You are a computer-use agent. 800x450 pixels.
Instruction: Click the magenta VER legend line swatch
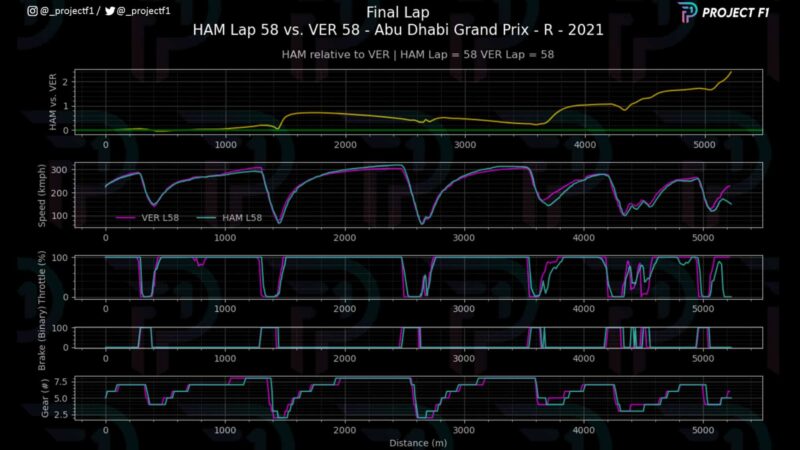[x=126, y=218]
